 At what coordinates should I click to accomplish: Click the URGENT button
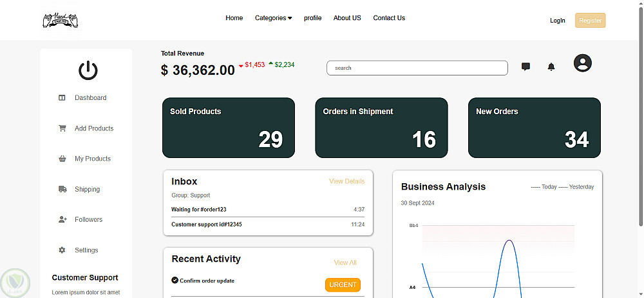(x=343, y=285)
